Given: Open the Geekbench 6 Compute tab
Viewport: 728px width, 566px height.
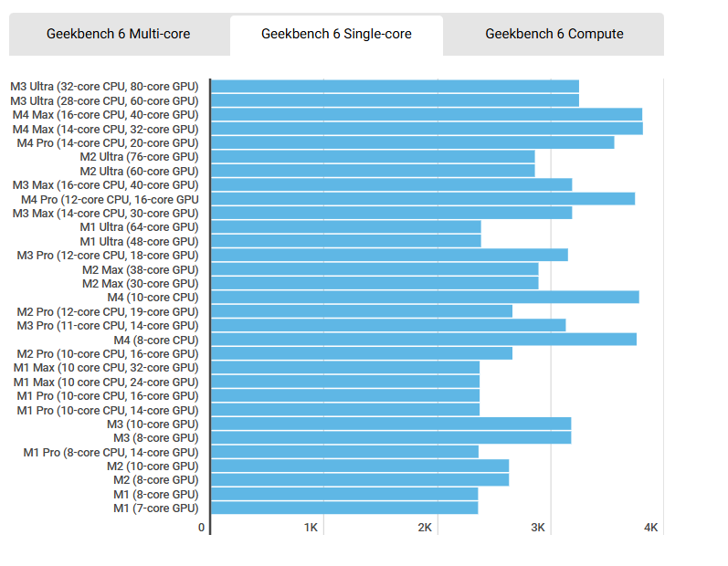Looking at the screenshot, I should (554, 34).
